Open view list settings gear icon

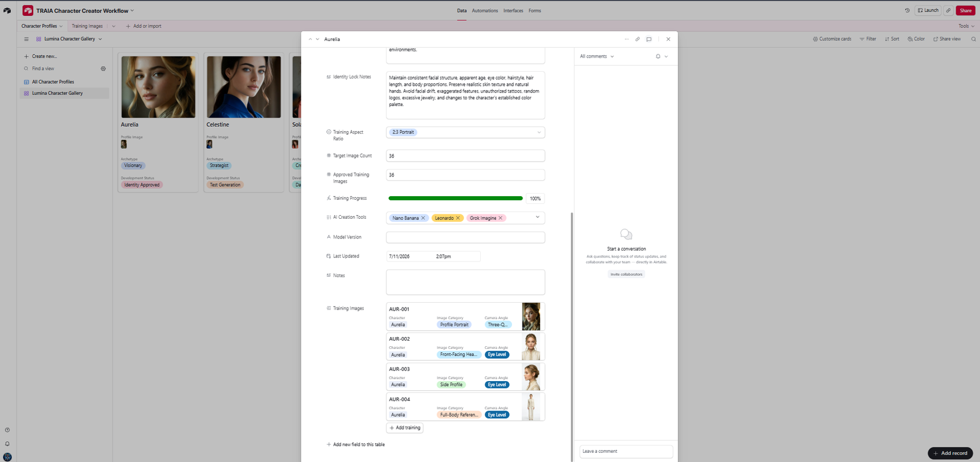point(103,69)
